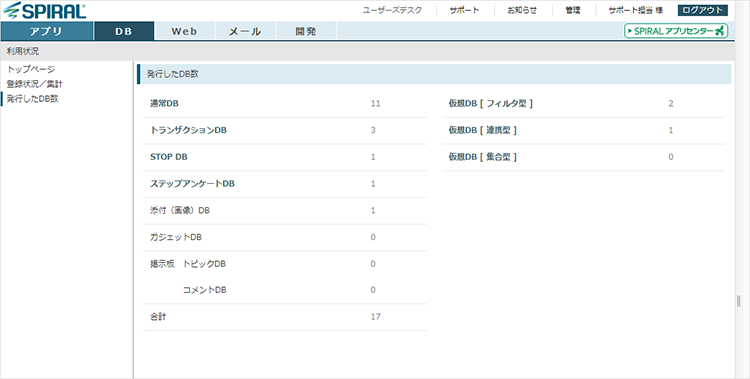Click the 通常DB count 11
Image resolution: width=750 pixels, height=379 pixels.
[375, 103]
